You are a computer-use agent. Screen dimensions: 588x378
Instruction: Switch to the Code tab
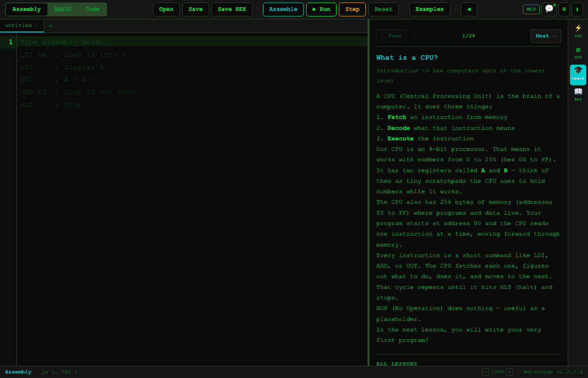point(92,9)
